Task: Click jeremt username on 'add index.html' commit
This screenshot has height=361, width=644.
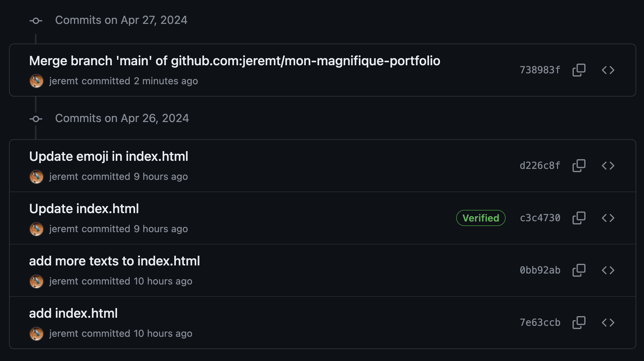Action: coord(64,334)
